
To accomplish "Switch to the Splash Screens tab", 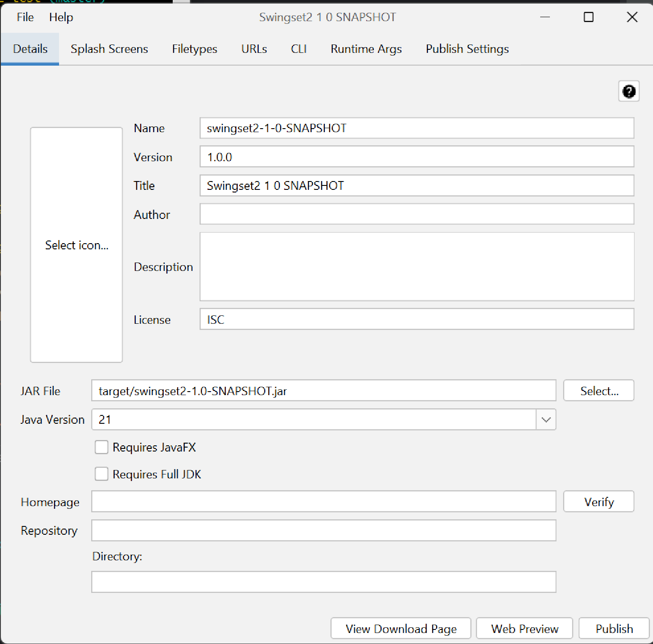I will pos(109,49).
